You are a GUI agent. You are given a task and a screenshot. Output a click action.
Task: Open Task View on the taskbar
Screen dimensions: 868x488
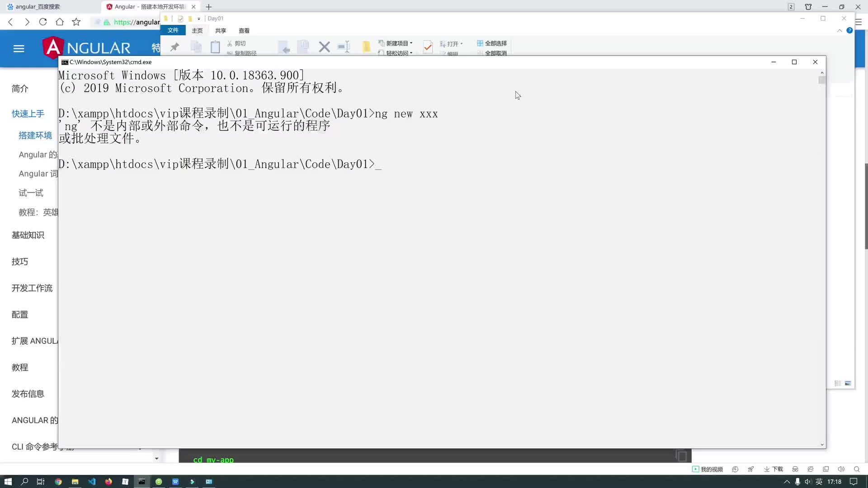click(41, 482)
